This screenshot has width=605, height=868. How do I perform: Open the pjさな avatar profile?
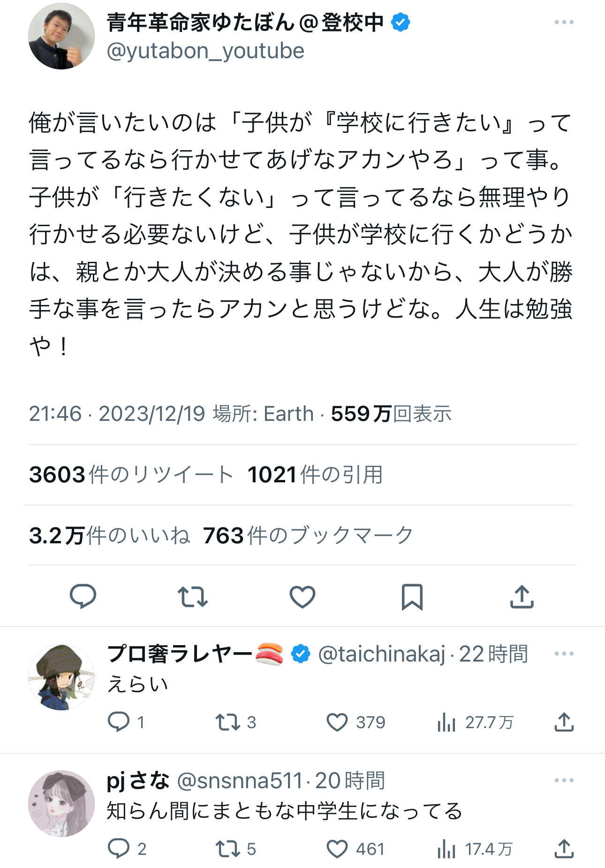(61, 804)
